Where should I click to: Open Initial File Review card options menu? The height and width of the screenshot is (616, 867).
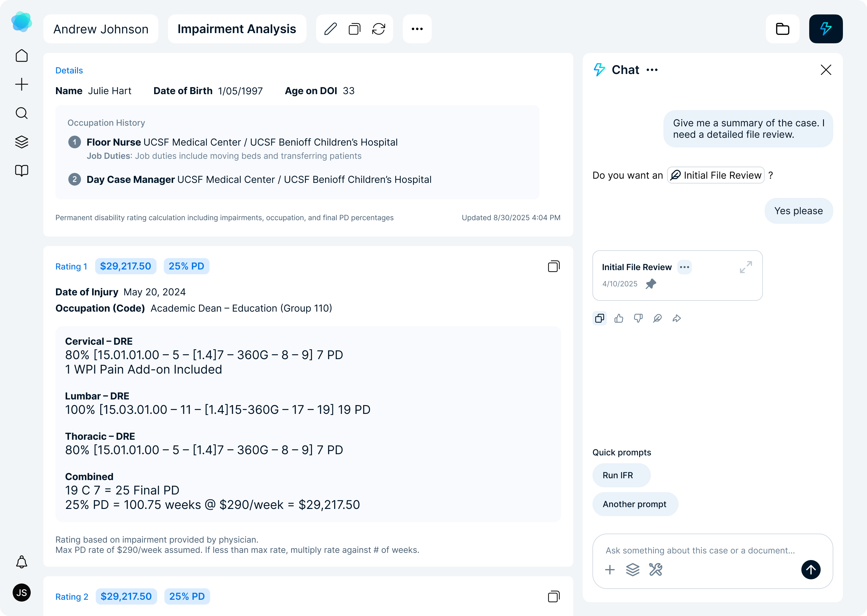[684, 267]
